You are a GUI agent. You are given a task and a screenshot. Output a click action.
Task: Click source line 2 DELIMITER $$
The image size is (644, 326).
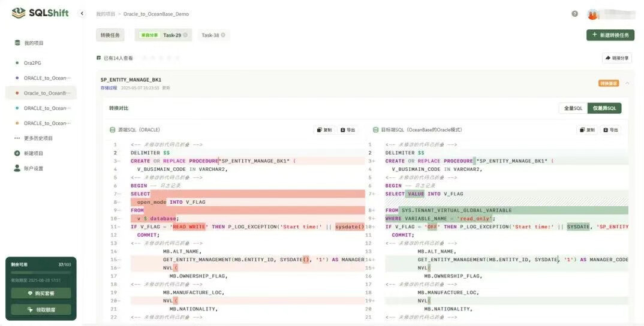click(x=151, y=153)
